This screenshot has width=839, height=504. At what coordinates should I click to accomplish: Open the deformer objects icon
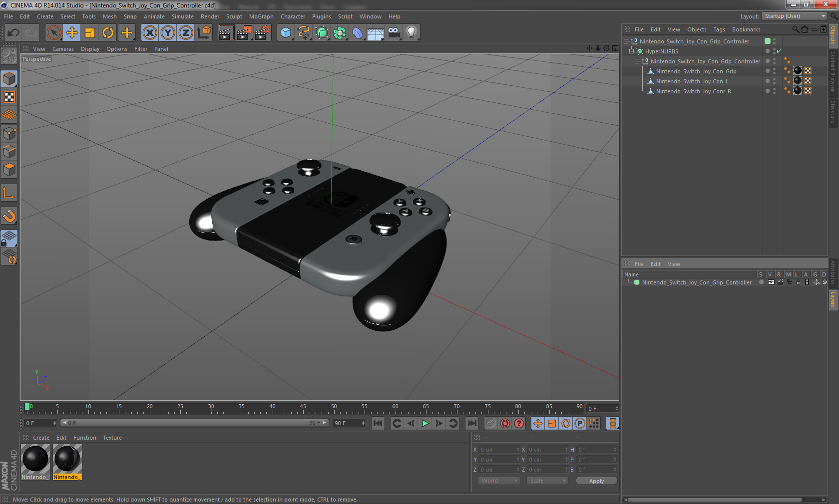(358, 33)
